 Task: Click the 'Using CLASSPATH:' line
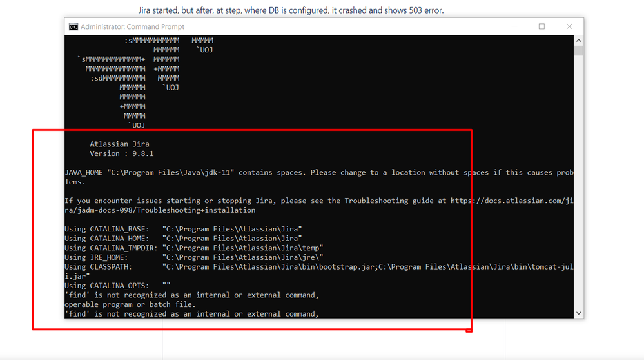tap(318, 267)
